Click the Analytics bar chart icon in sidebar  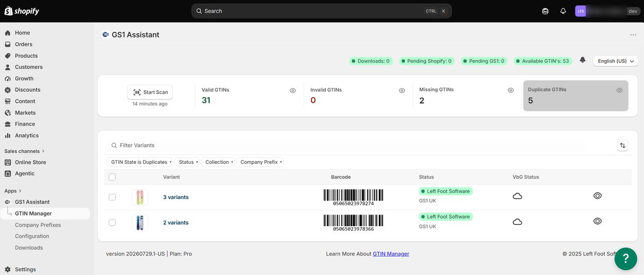(x=8, y=135)
